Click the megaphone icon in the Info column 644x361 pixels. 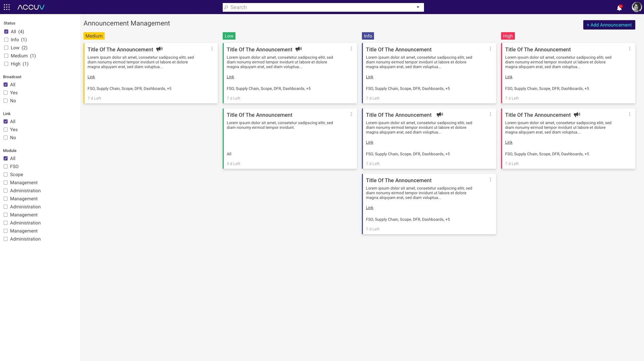coord(440,114)
